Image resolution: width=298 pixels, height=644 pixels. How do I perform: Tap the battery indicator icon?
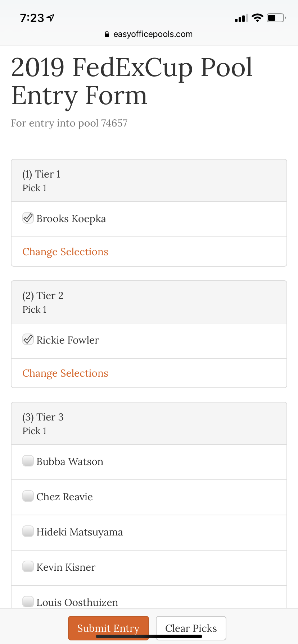pyautogui.click(x=276, y=17)
